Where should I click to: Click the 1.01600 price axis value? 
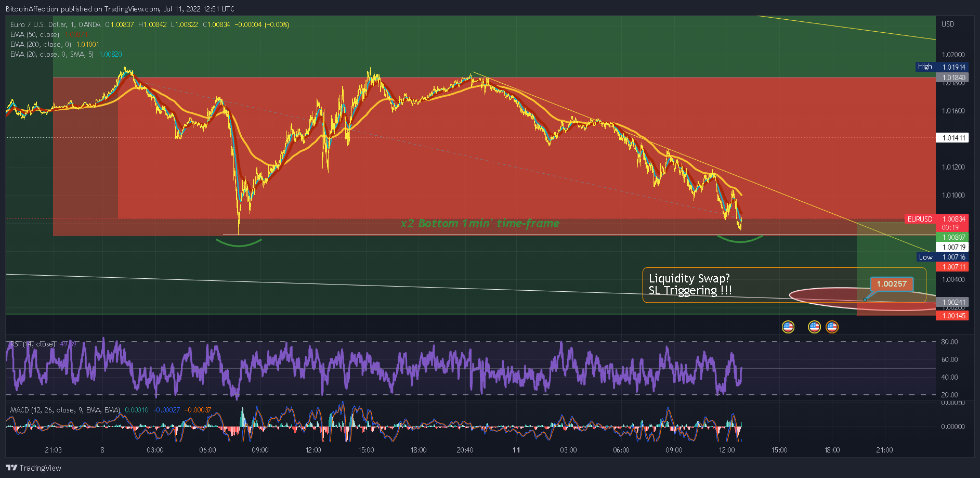(953, 111)
